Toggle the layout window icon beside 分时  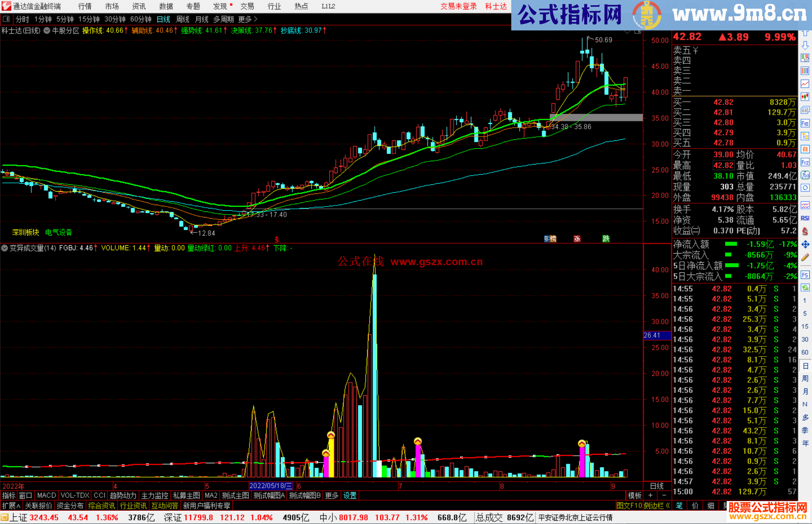point(6,19)
